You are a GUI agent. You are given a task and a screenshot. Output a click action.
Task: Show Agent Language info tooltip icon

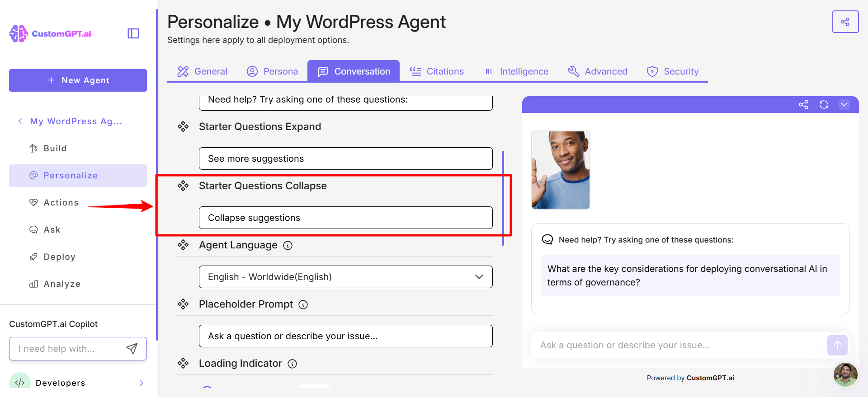click(288, 245)
